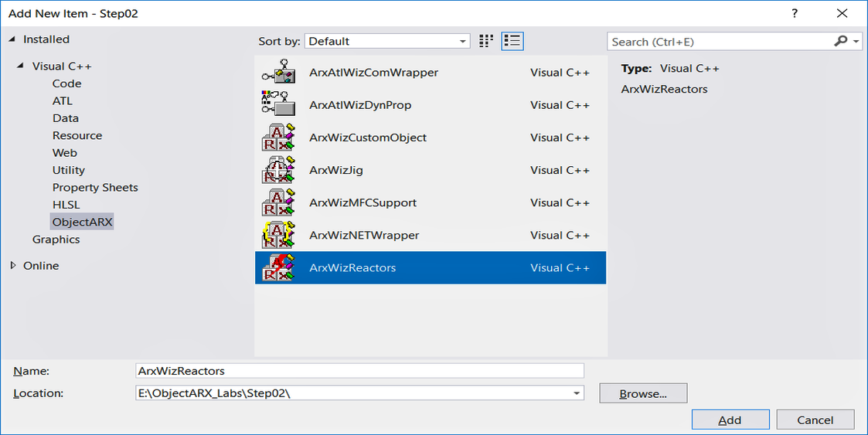This screenshot has width=868, height=435.
Task: Select ObjectARX category in tree
Action: tap(82, 222)
